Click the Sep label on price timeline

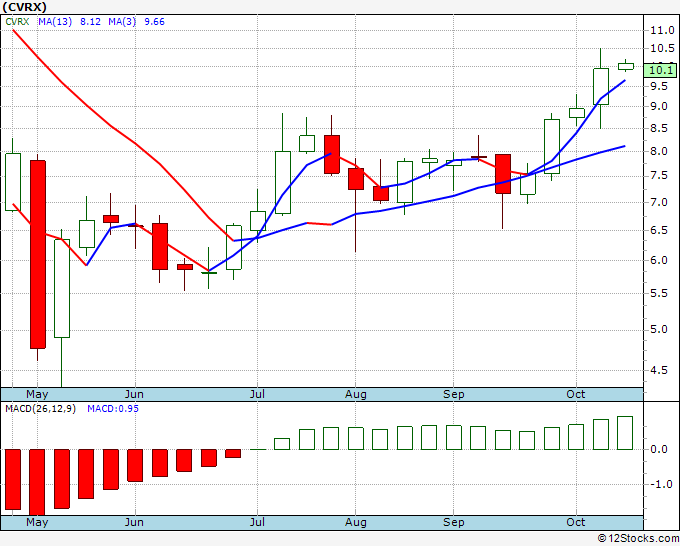454,394
